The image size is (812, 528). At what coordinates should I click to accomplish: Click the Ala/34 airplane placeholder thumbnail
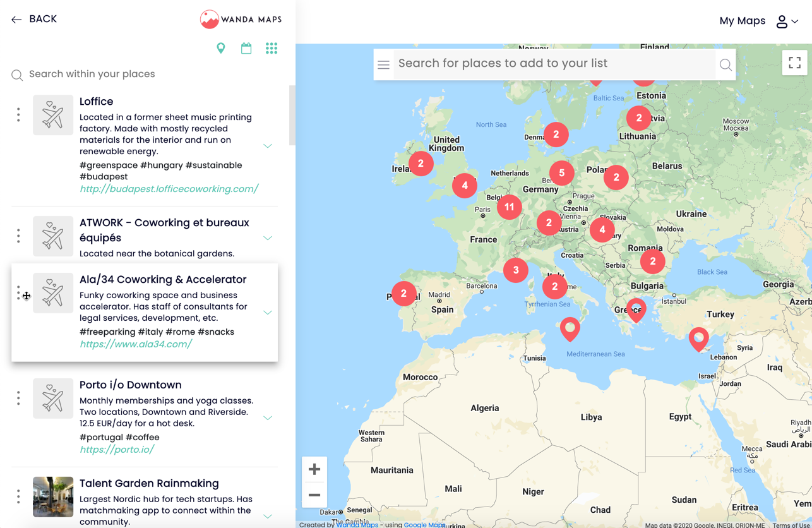pyautogui.click(x=53, y=293)
